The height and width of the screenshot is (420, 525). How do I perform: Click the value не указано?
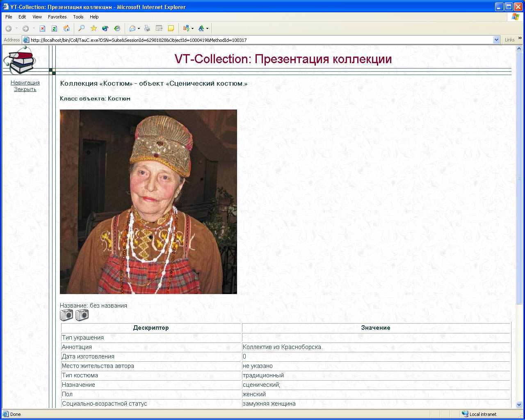click(258, 366)
